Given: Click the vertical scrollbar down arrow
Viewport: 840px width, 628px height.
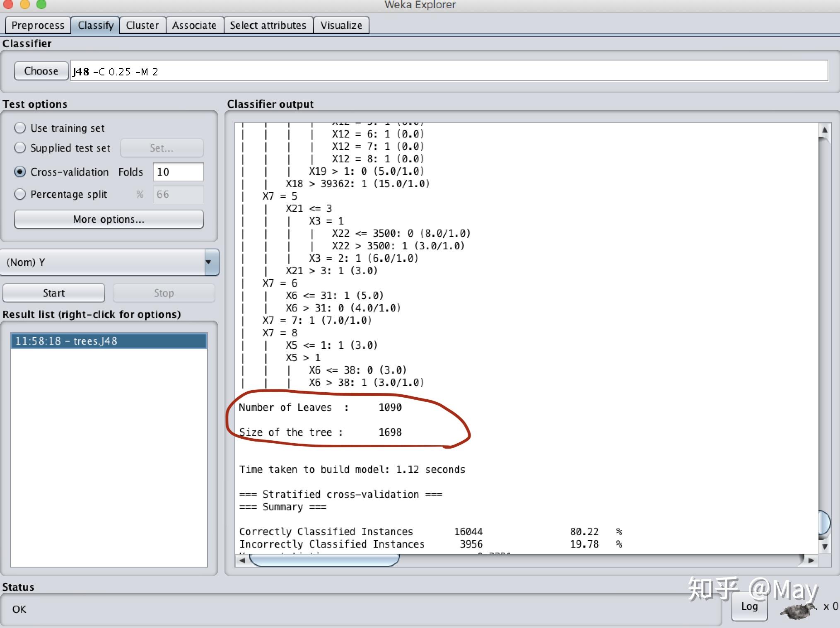Looking at the screenshot, I should 824,547.
